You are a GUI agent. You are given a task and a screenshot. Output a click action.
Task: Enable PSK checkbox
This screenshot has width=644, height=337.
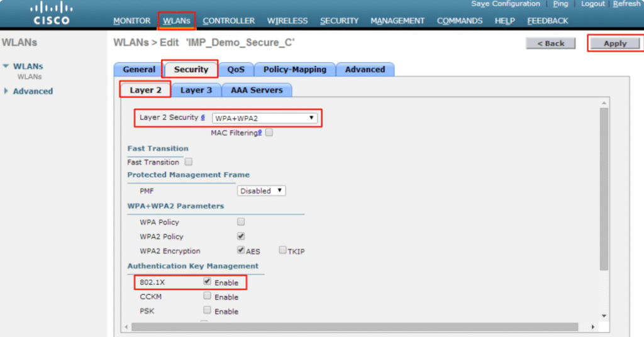(207, 310)
